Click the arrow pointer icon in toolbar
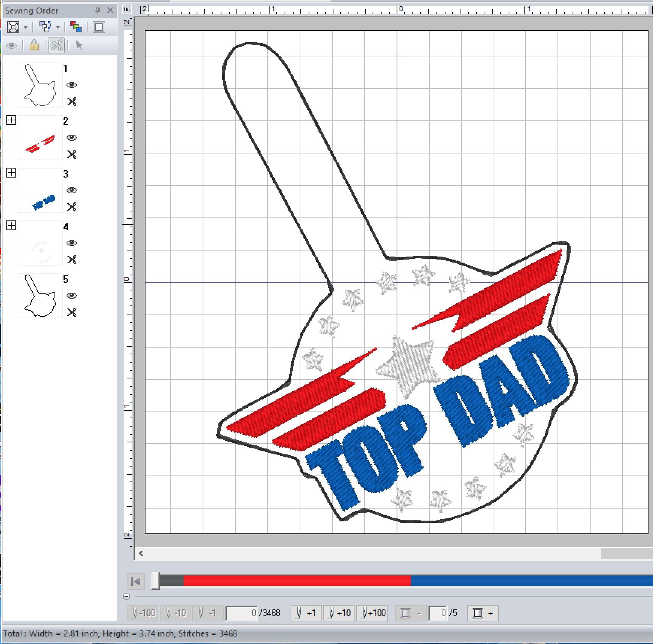653x644 pixels. [x=79, y=46]
